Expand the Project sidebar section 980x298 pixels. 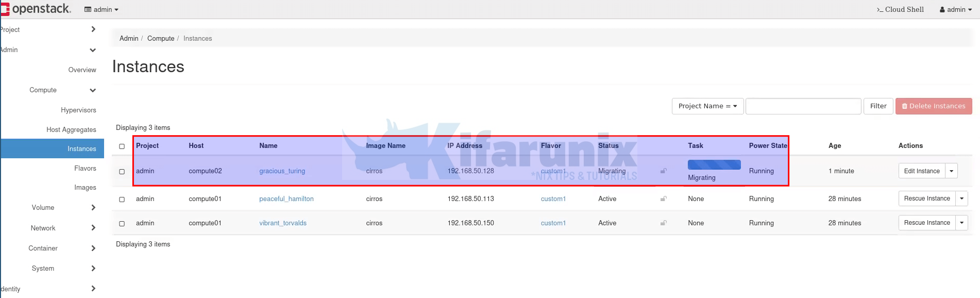48,29
